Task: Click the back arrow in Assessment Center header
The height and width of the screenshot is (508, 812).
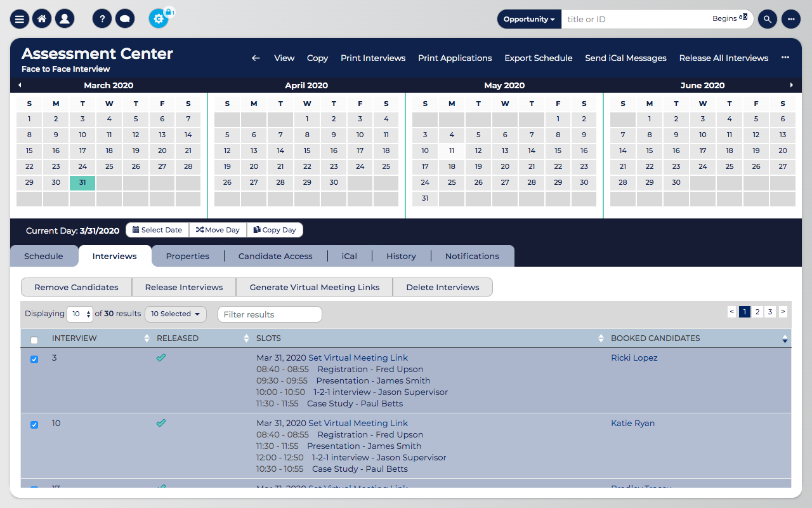Action: click(256, 58)
